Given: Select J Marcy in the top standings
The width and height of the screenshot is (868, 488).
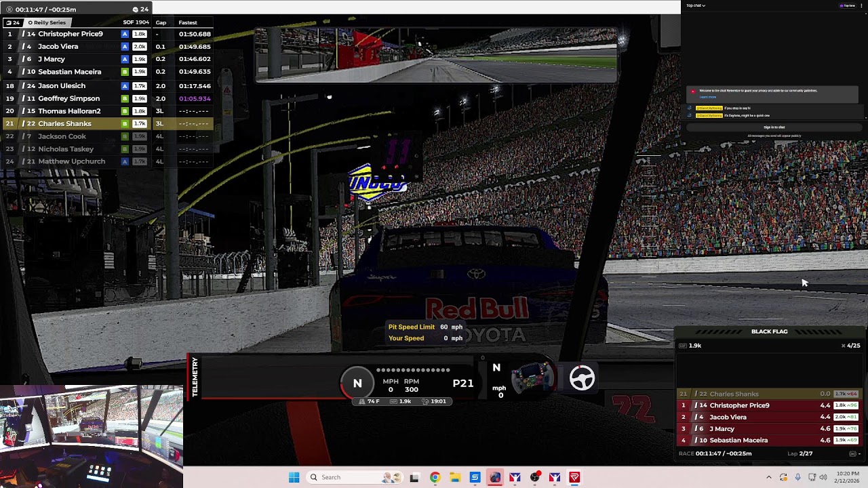Looking at the screenshot, I should (x=107, y=59).
